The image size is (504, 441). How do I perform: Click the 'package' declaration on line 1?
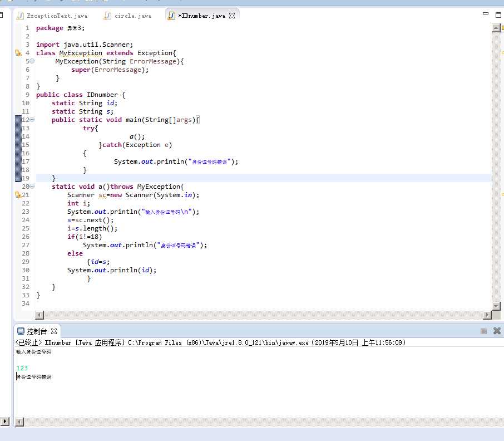pyautogui.click(x=60, y=28)
